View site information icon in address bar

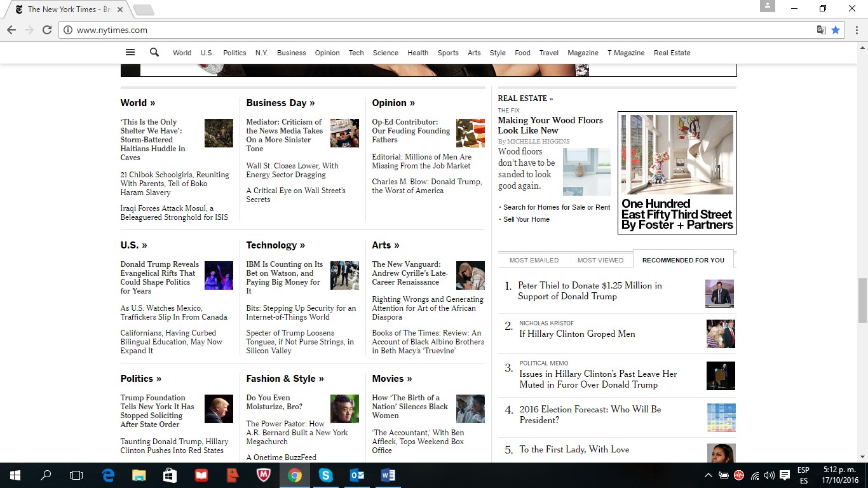coord(68,30)
